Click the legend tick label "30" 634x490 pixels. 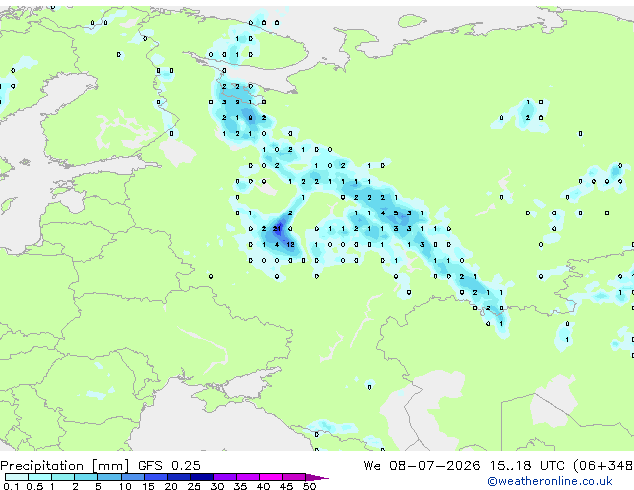217,486
